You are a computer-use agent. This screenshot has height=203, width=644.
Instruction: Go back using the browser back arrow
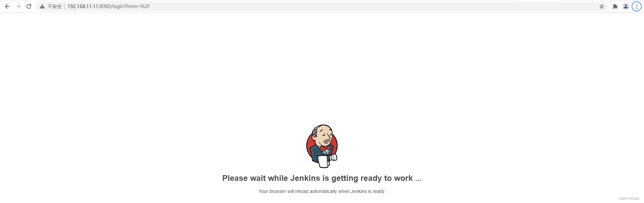(x=7, y=6)
